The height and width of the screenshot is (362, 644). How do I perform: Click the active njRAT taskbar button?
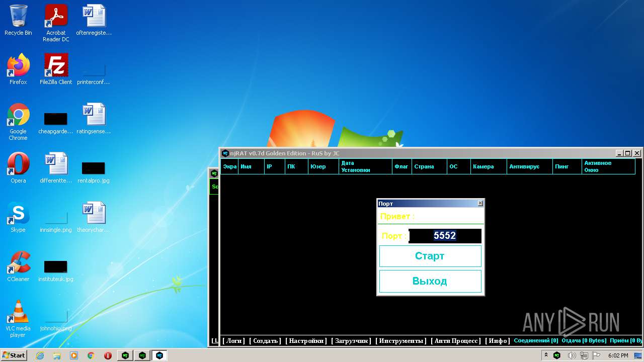(159, 355)
